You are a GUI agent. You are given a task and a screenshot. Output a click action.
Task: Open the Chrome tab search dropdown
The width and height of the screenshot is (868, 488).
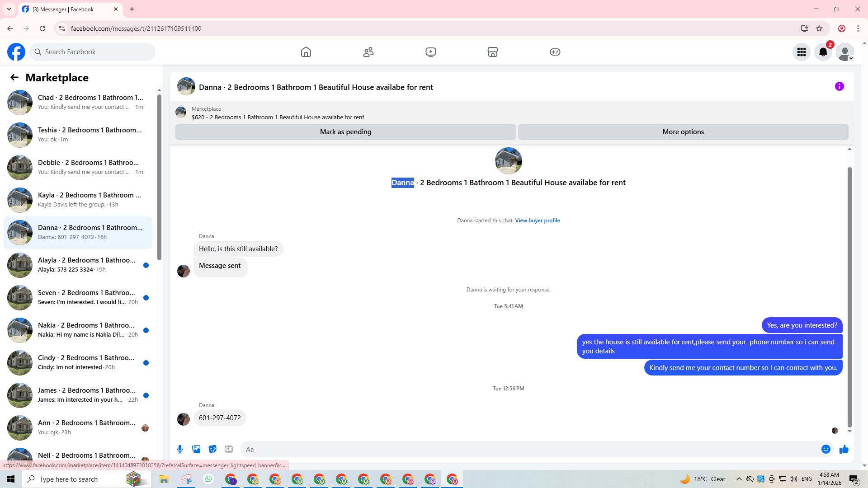[x=9, y=9]
